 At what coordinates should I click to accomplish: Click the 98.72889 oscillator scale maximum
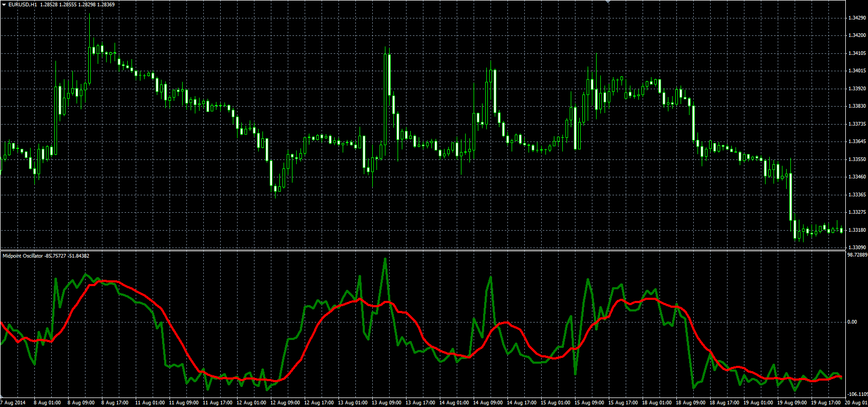click(x=857, y=255)
